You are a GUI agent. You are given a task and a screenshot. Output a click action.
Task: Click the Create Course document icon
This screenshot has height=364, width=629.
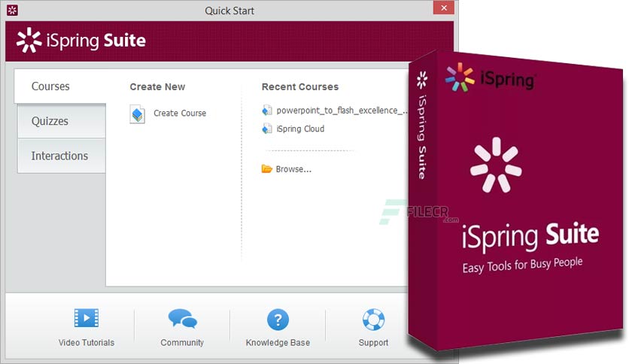click(x=137, y=114)
